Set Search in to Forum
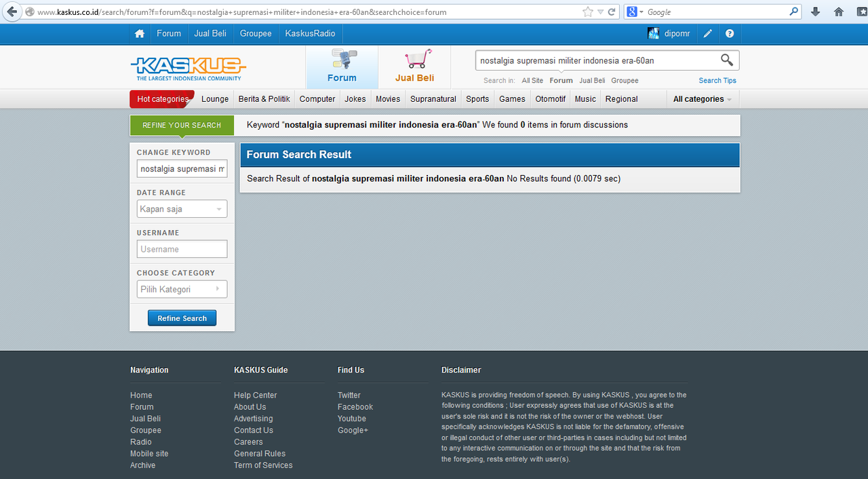Viewport: 868px width, 479px height. 561,80
